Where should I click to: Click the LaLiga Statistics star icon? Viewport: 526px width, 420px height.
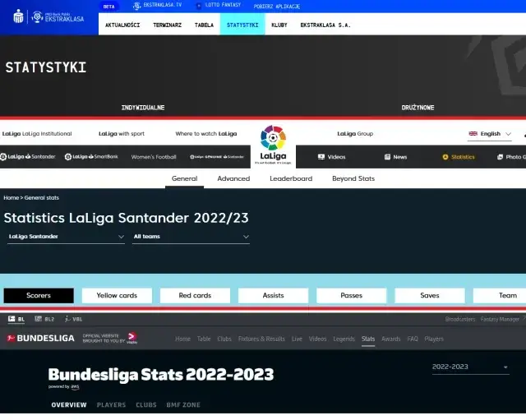pyautogui.click(x=445, y=157)
